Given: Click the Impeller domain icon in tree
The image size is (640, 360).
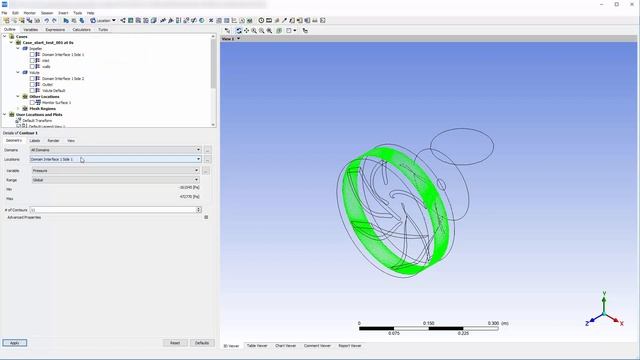Looking at the screenshot, I should tap(25, 48).
